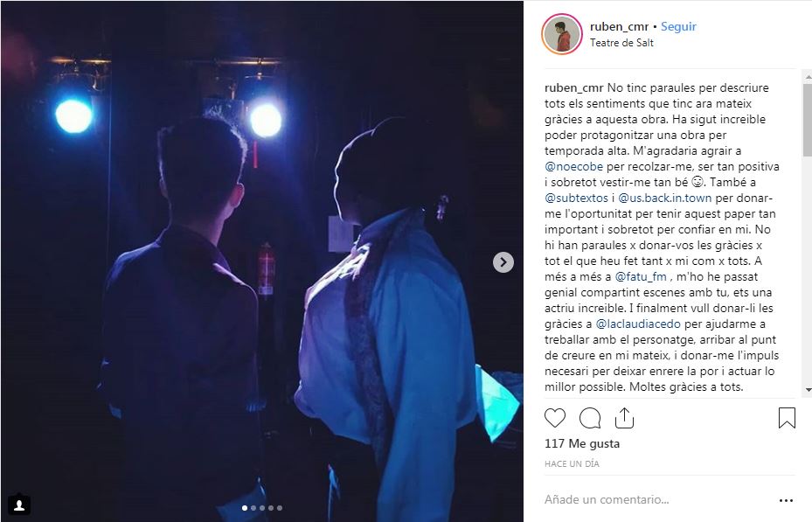Visit the @subtextos mention
Image resolution: width=812 pixels, height=522 pixels.
click(576, 198)
